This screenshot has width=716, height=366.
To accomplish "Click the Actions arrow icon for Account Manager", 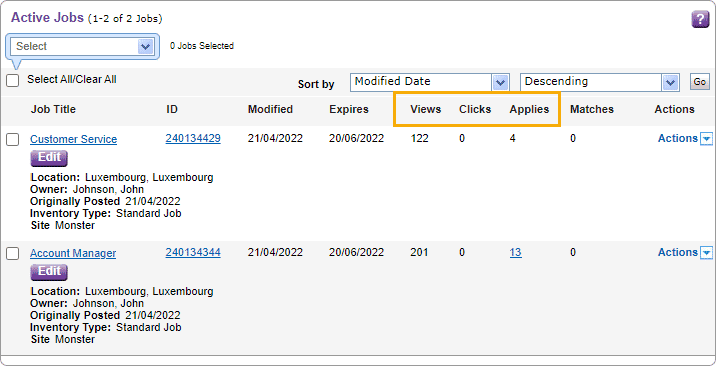I will (706, 253).
